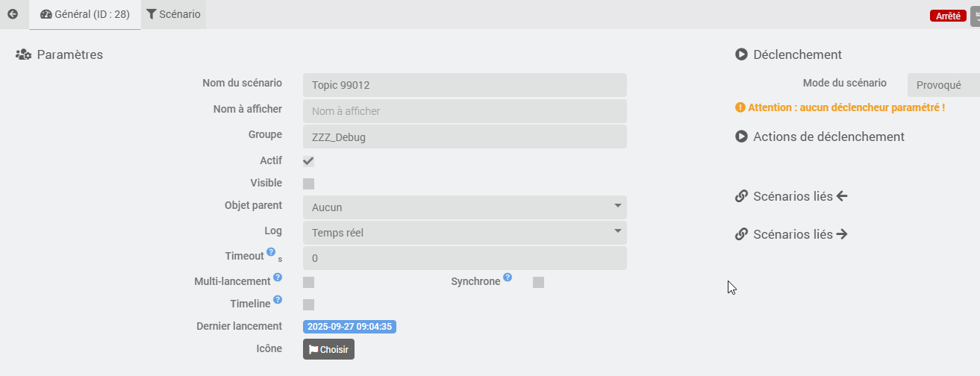Tick the Multi-lancement checkbox
This screenshot has width=980, height=376.
click(308, 282)
